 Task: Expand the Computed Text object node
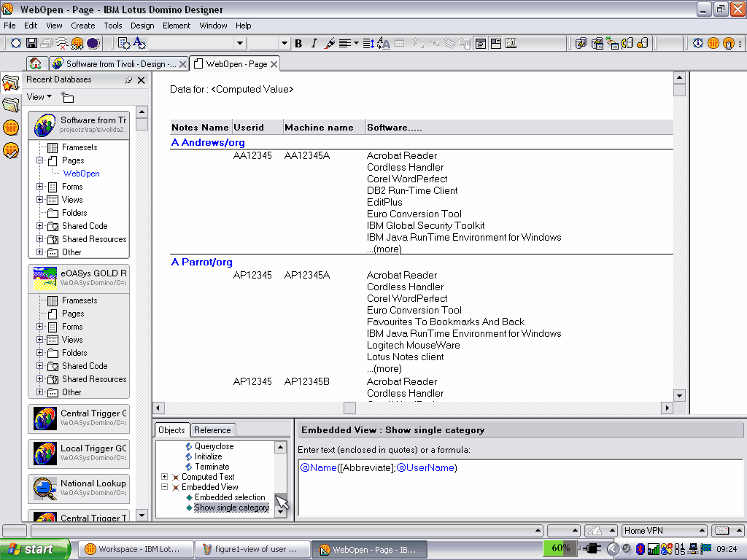tap(164, 477)
